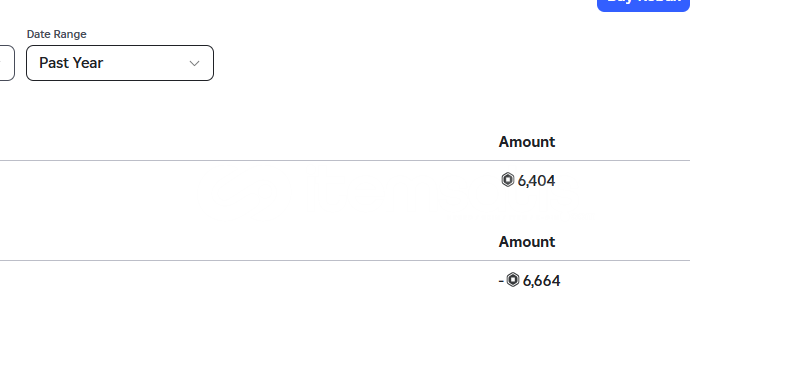This screenshot has height=386, width=793.
Task: Open the Date Range dropdown
Action: click(x=120, y=63)
